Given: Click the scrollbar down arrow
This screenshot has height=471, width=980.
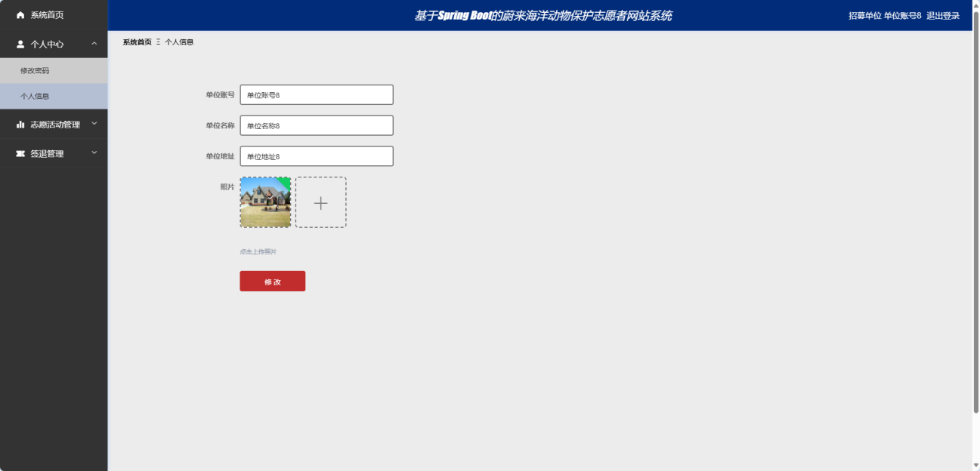Looking at the screenshot, I should (x=975, y=466).
